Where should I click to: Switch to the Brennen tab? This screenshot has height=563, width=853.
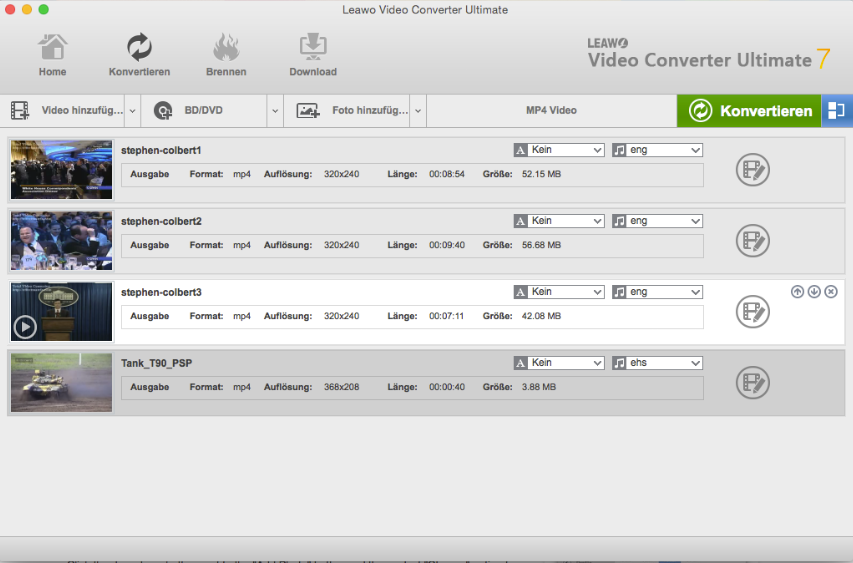[x=226, y=55]
